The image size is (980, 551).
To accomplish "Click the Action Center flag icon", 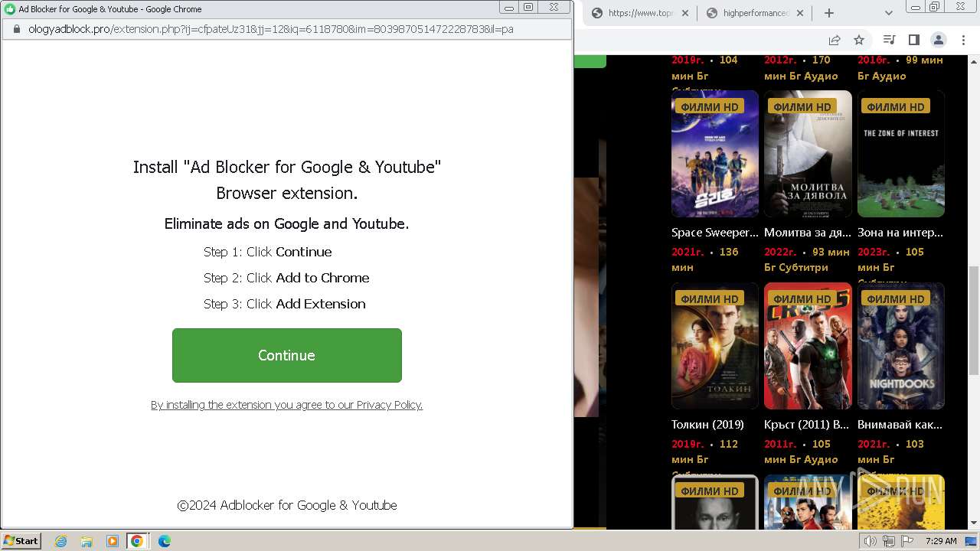I will [x=907, y=541].
